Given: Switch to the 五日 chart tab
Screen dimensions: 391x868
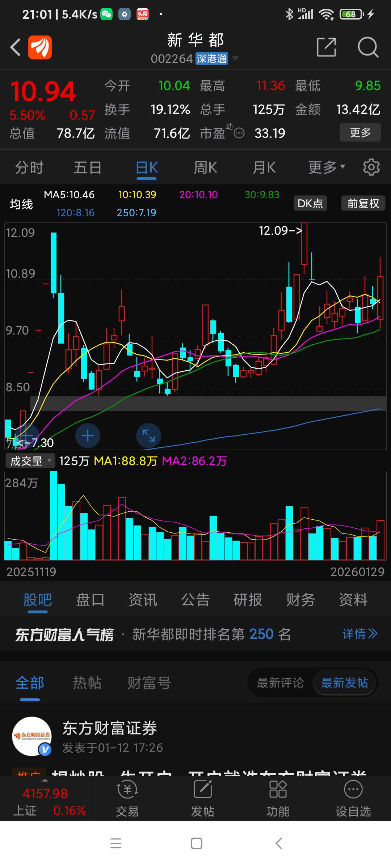Looking at the screenshot, I should 88,168.
